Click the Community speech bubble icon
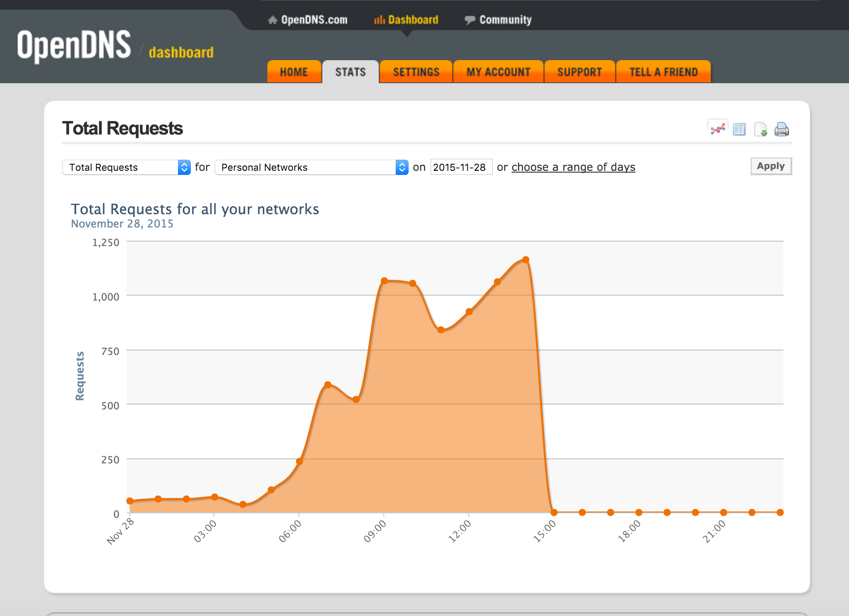This screenshot has width=849, height=616. pyautogui.click(x=470, y=20)
